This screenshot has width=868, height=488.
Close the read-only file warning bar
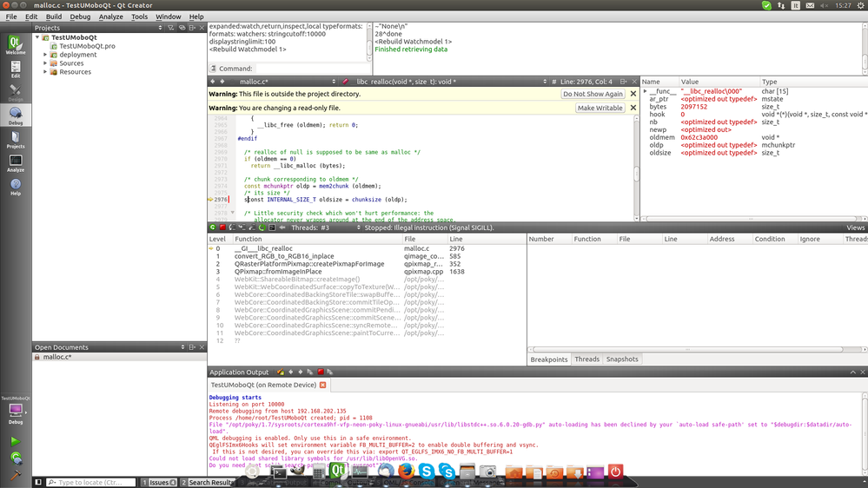tap(633, 108)
